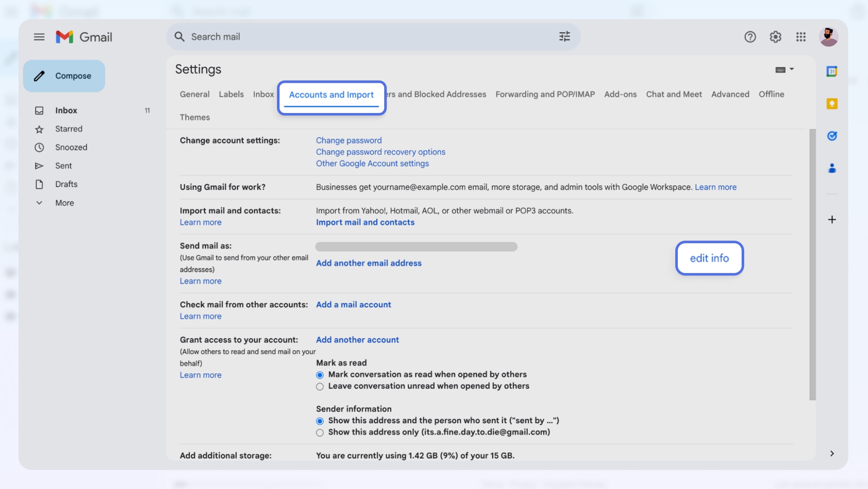Image resolution: width=868 pixels, height=489 pixels.
Task: Select Leave conversation unread when opened
Action: pyautogui.click(x=320, y=387)
